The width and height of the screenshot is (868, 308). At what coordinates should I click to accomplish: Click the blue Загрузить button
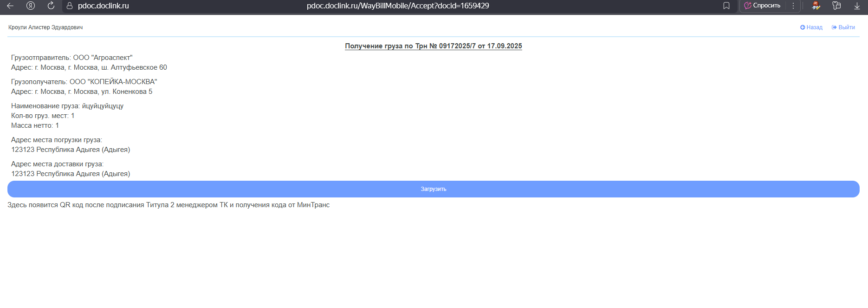(x=434, y=189)
